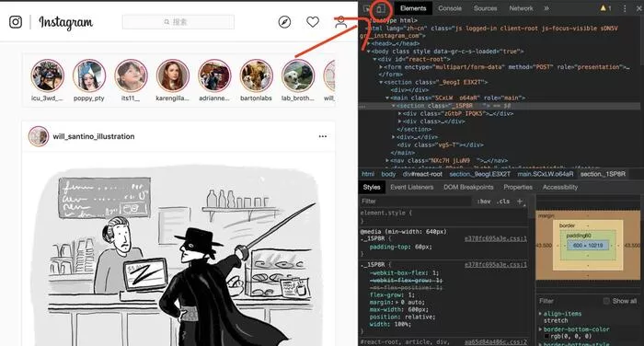
Task: Click the Instagram camera logo icon
Action: point(16,22)
